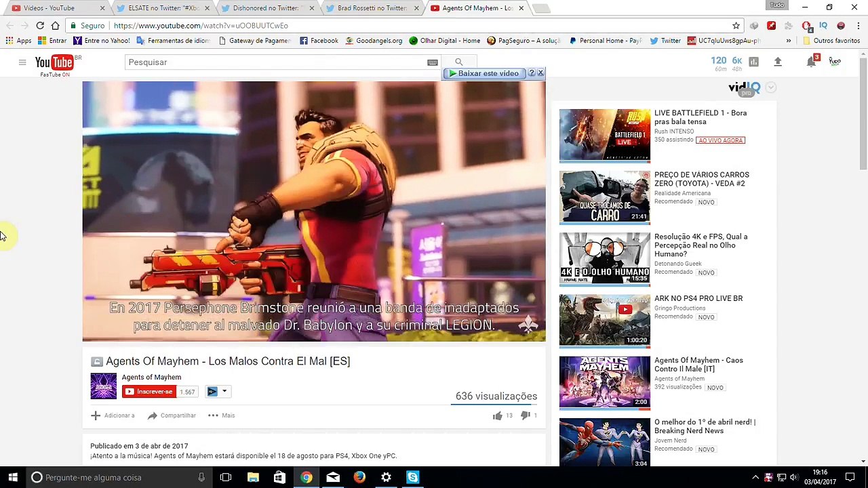This screenshot has height=488, width=868.
Task: Click the Baixar este vídeo button
Action: pyautogui.click(x=484, y=73)
